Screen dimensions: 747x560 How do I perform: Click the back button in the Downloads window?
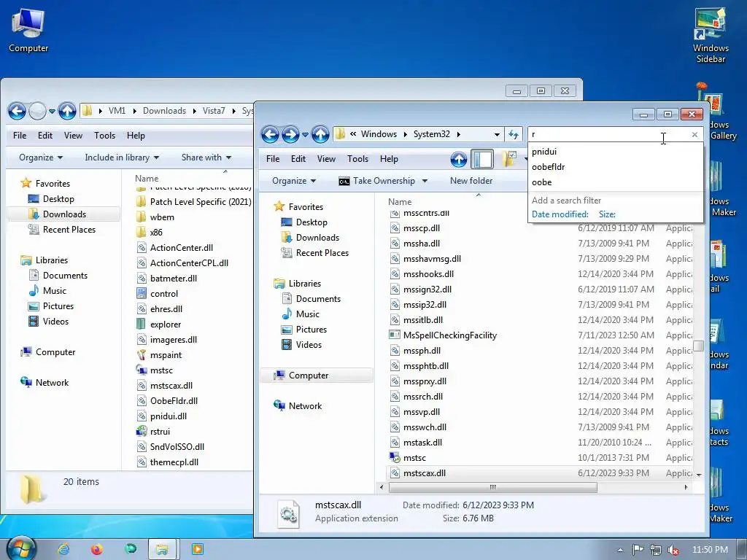17,112
